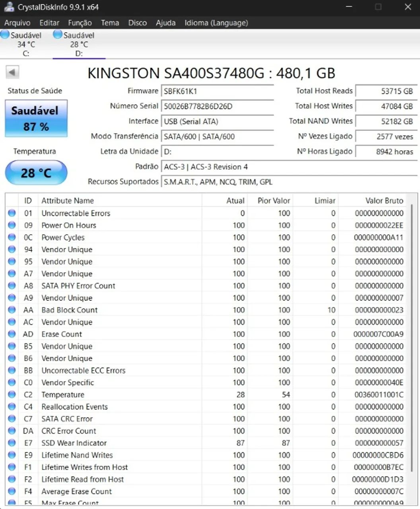Click status orb for Lifetime Read from Host
420x509 pixels.
12,479
